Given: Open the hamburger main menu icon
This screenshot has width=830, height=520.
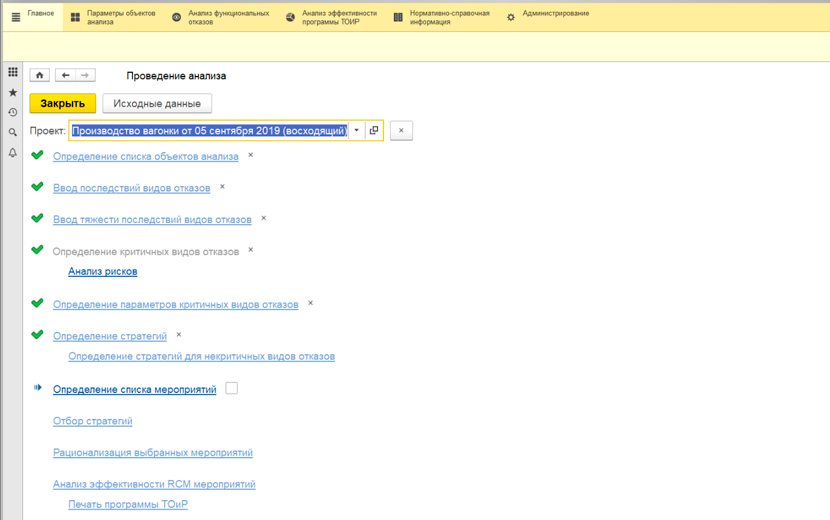Looking at the screenshot, I should coord(16,17).
